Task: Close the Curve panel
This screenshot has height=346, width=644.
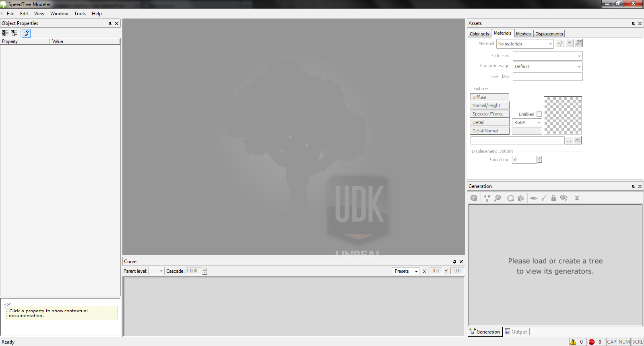Action: (461, 262)
